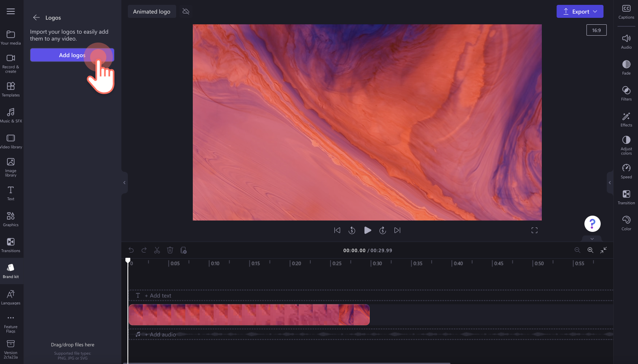Screen dimensions: 638x364
Task: Expand the right property panel
Action: tap(610, 183)
